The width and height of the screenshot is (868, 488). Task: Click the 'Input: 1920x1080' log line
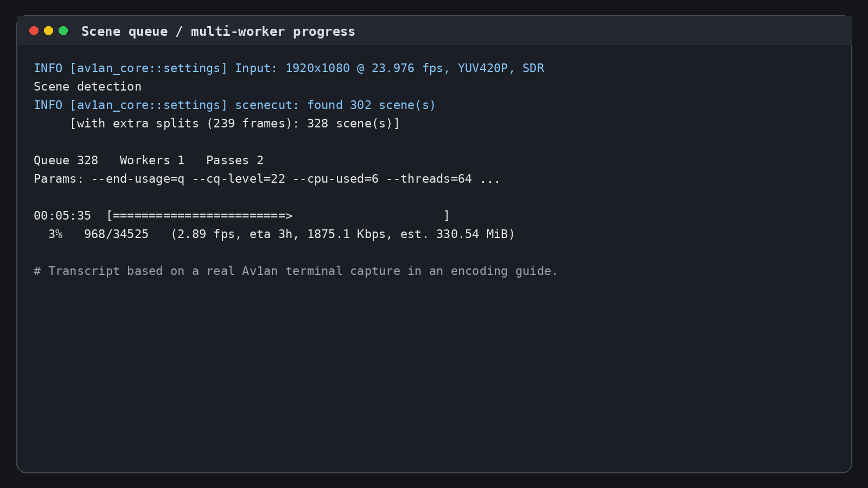289,68
